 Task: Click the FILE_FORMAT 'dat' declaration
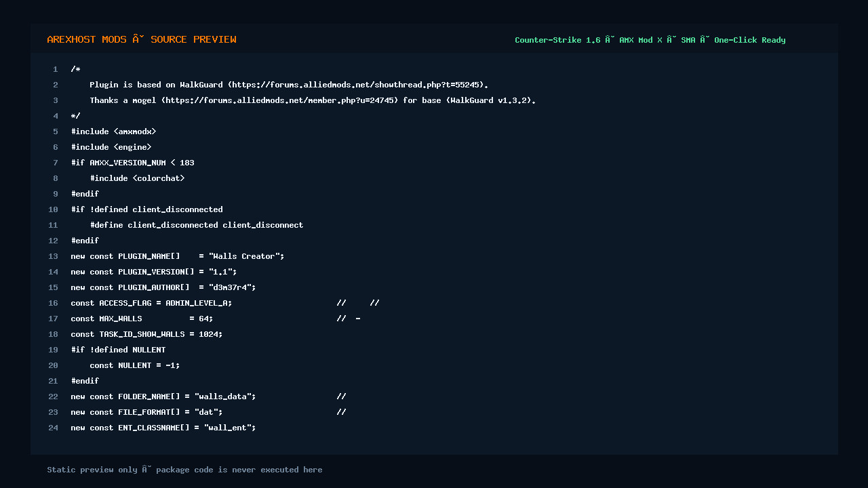coord(146,412)
